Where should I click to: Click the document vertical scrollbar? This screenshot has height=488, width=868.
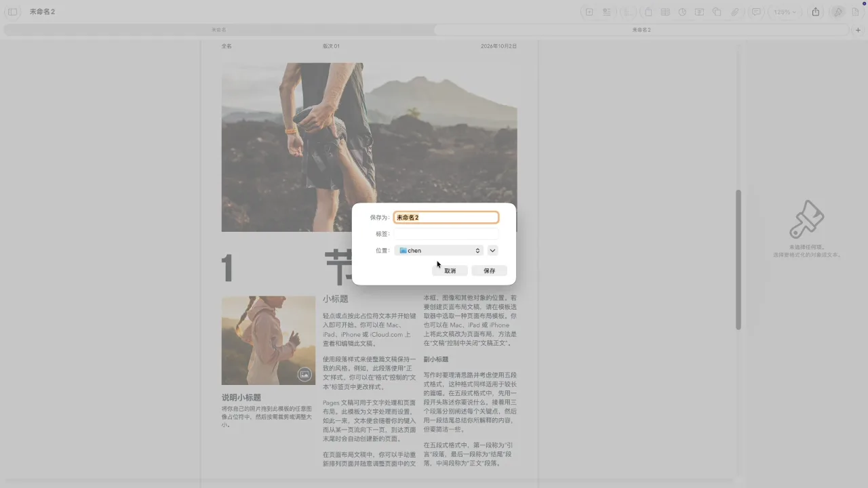pyautogui.click(x=738, y=260)
